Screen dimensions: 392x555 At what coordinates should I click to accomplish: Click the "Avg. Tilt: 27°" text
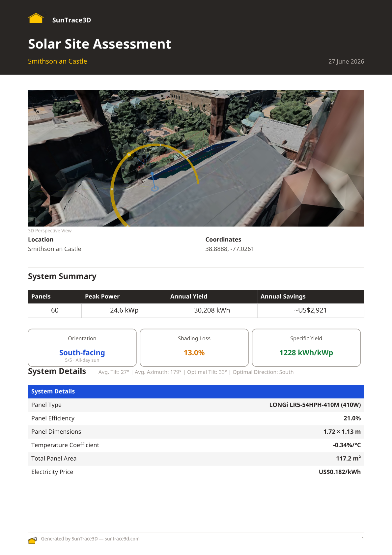pyautogui.click(x=114, y=372)
